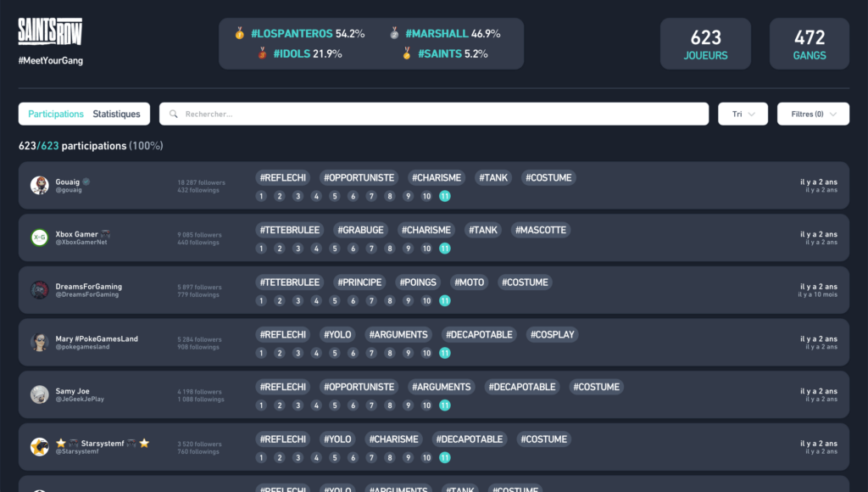Viewport: 868px width, 492px height.
Task: Click the first star icon before Starsystemf
Action: coord(61,444)
